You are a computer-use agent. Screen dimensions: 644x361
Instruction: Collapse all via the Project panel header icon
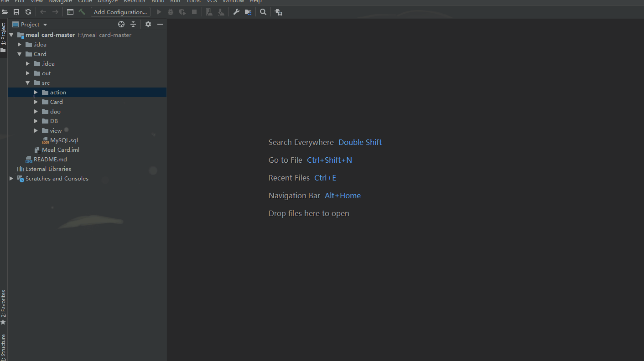[133, 24]
